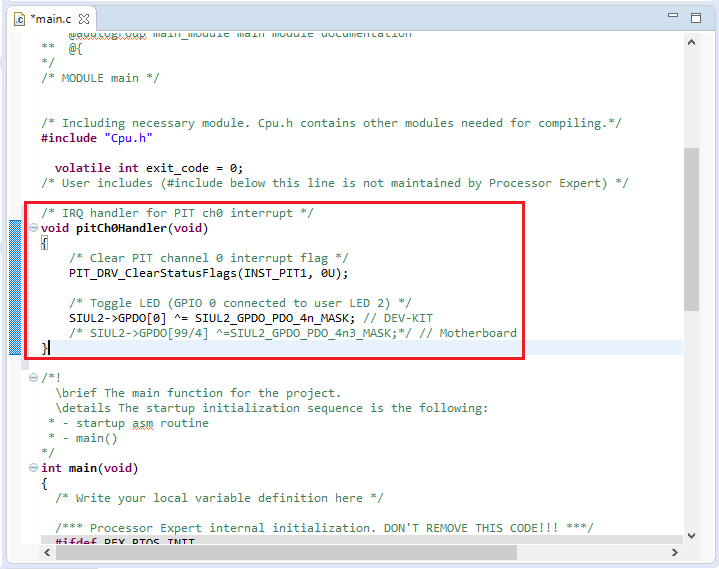The height and width of the screenshot is (569, 719).
Task: Click the Clear PIT channel 0 comment
Action: pos(209,258)
